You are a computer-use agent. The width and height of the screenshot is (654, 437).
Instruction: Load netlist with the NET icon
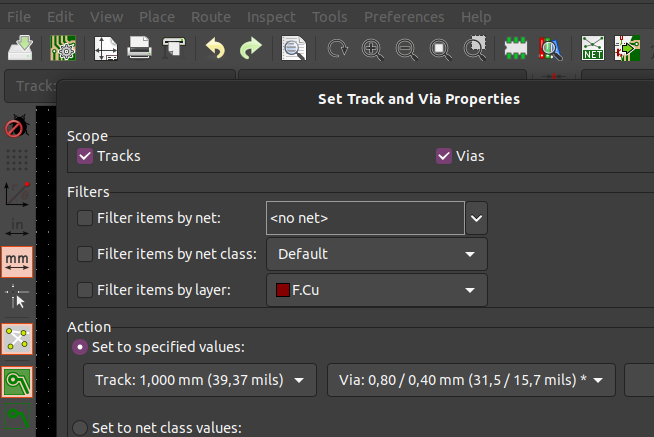point(593,48)
